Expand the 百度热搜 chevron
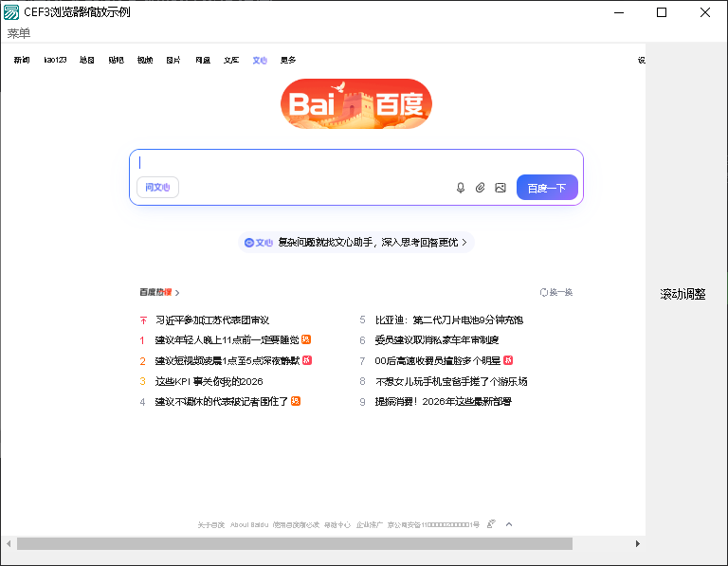Image resolution: width=728 pixels, height=566 pixels. 177,293
